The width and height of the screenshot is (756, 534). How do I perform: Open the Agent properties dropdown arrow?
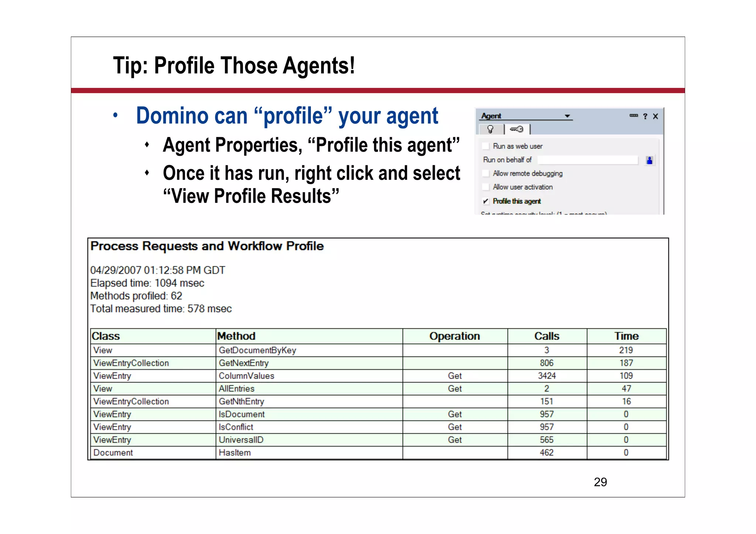click(x=567, y=116)
